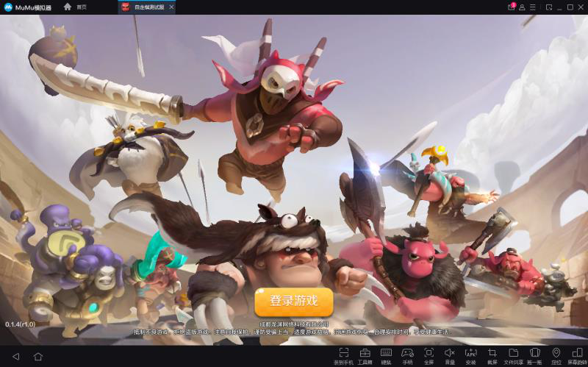
Task: Click the screen rotation icon
Action: [x=578, y=356]
